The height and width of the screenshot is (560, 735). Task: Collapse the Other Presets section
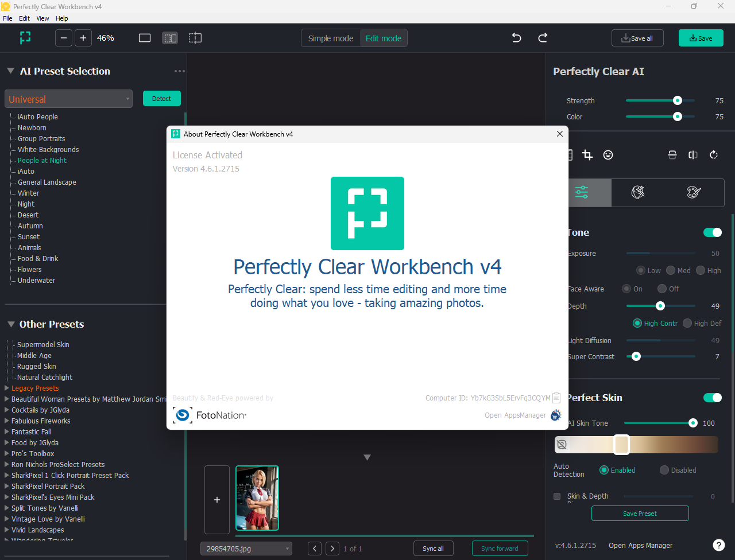pos(10,324)
